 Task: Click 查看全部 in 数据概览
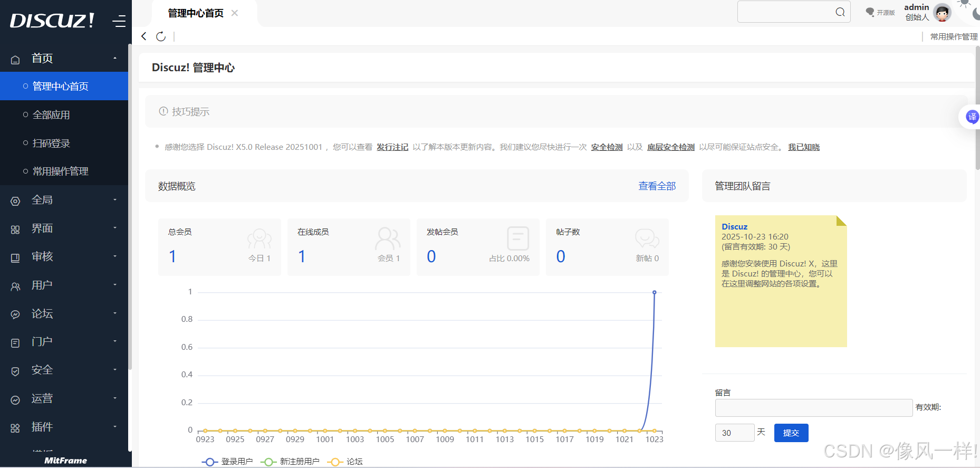pos(657,186)
